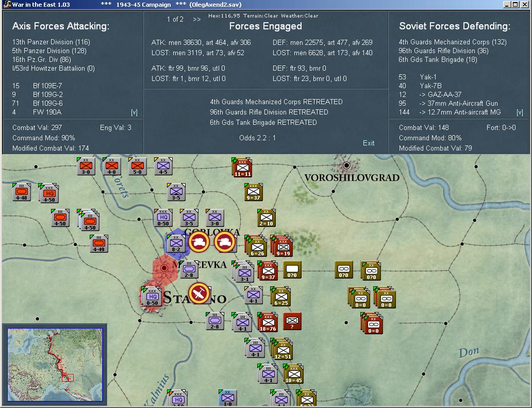Click '13th Panzer Division (116)' entry
The height and width of the screenshot is (408, 532).
[51, 42]
